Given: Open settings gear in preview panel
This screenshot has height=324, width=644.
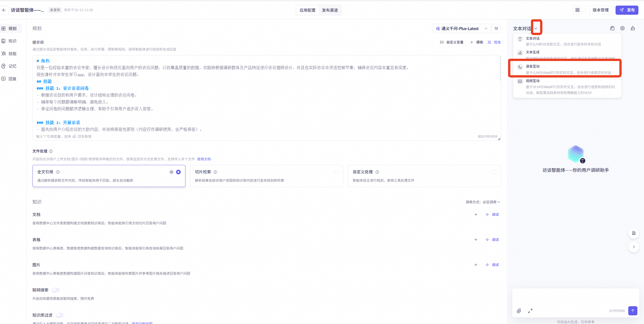Looking at the screenshot, I should click(x=622, y=28).
